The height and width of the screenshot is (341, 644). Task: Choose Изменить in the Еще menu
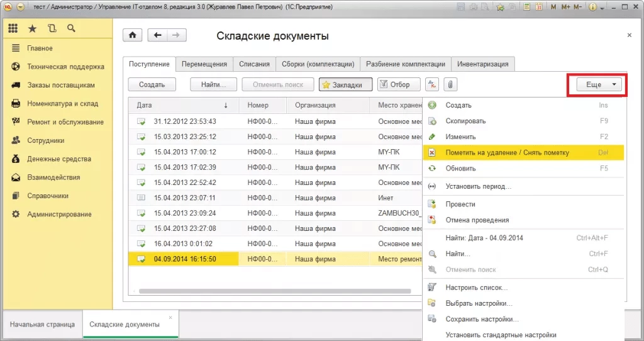pos(524,137)
